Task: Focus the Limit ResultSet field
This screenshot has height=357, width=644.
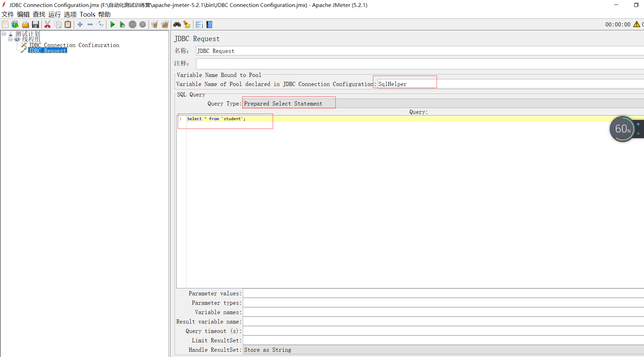Action: point(443,340)
